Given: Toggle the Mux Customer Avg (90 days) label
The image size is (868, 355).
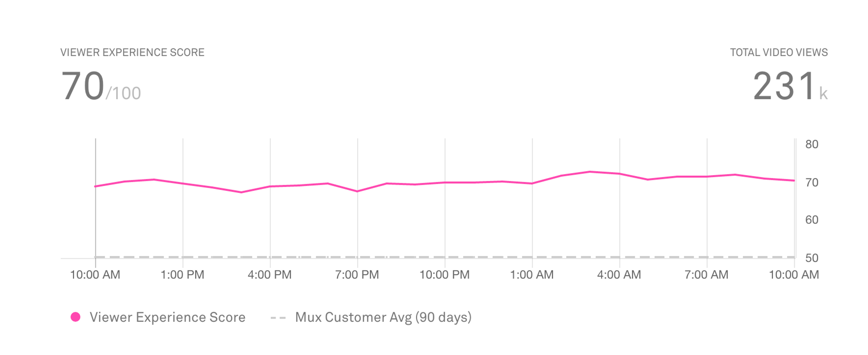Looking at the screenshot, I should 383,317.
